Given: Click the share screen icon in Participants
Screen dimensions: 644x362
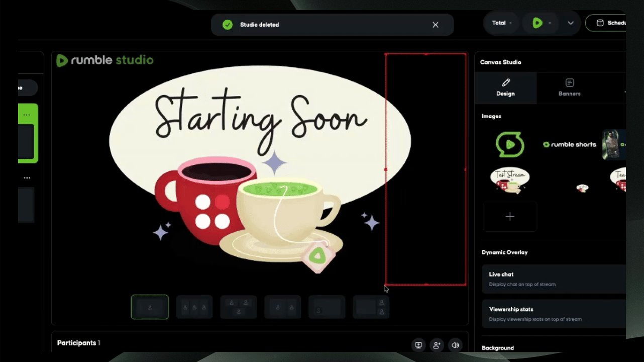Looking at the screenshot, I should (x=418, y=345).
